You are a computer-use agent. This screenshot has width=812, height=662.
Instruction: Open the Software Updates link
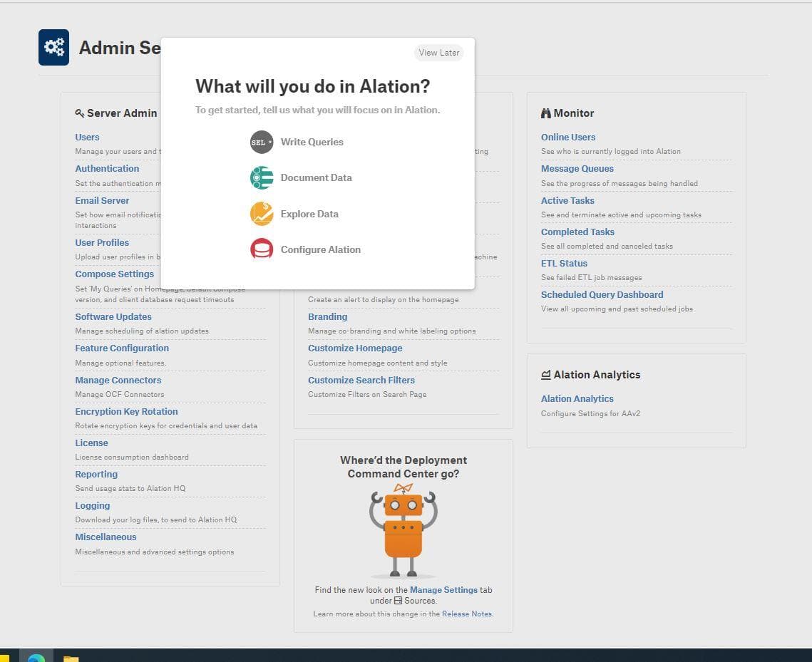pyautogui.click(x=113, y=317)
